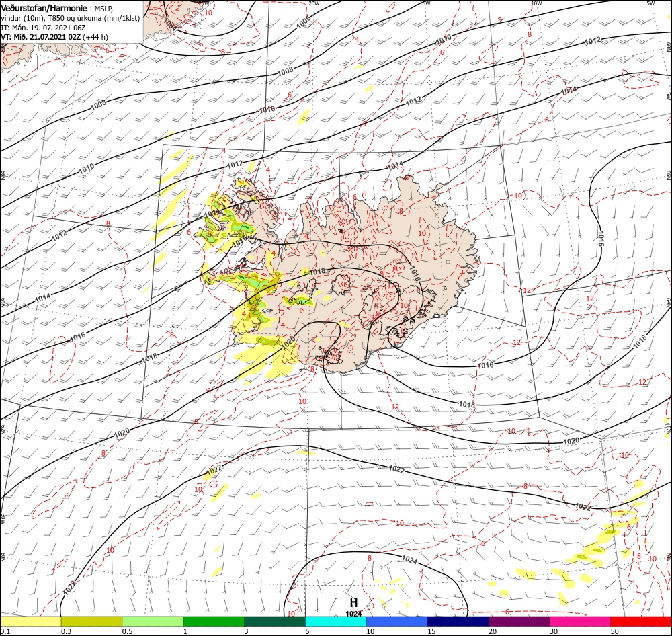
Task: Select the red 50 mm legend swatch
Action: click(641, 621)
